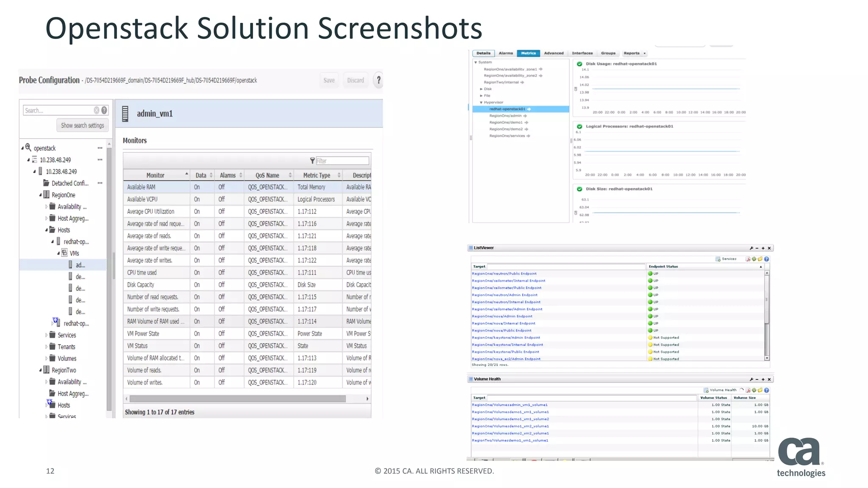This screenshot has width=868, height=488.
Task: Click the navigation tree vertical scrollbar
Action: click(109, 280)
